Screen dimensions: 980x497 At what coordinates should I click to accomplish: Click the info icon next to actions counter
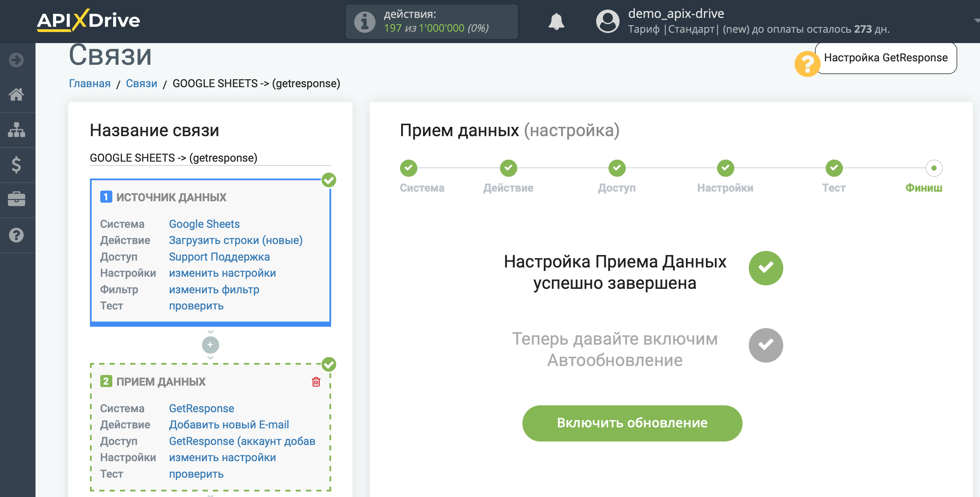coord(365,22)
